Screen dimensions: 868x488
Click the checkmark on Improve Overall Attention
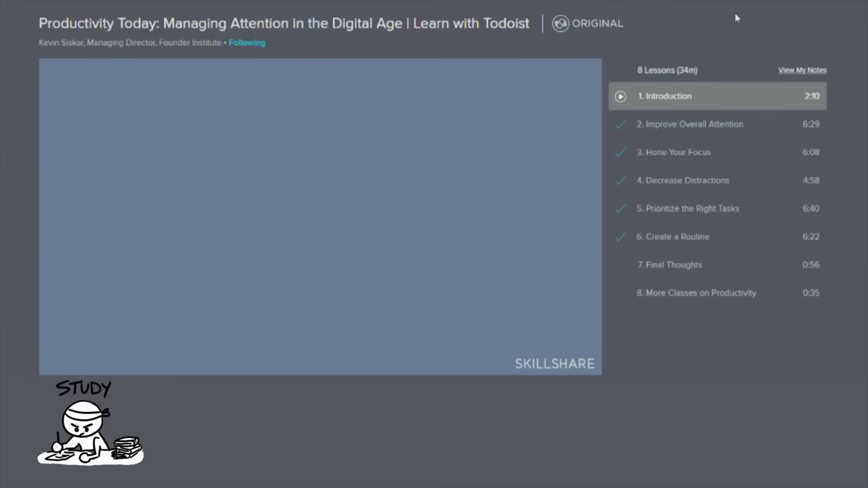[x=620, y=124]
